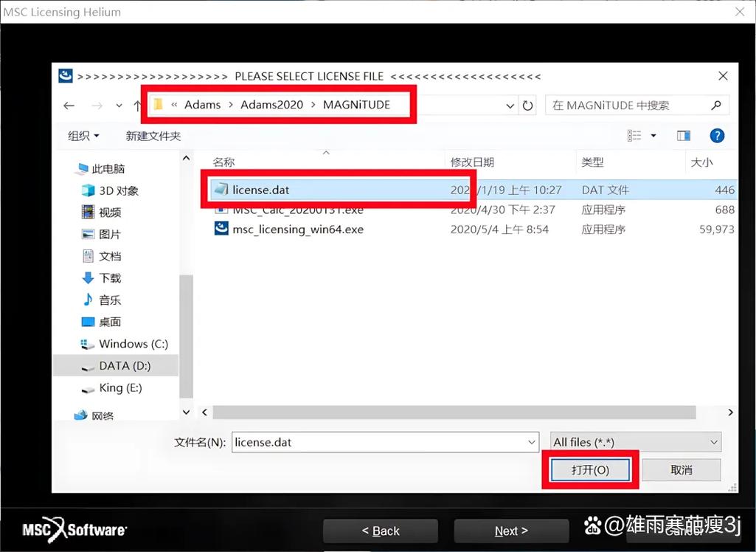Expand the file name combo box dropdown

[533, 441]
